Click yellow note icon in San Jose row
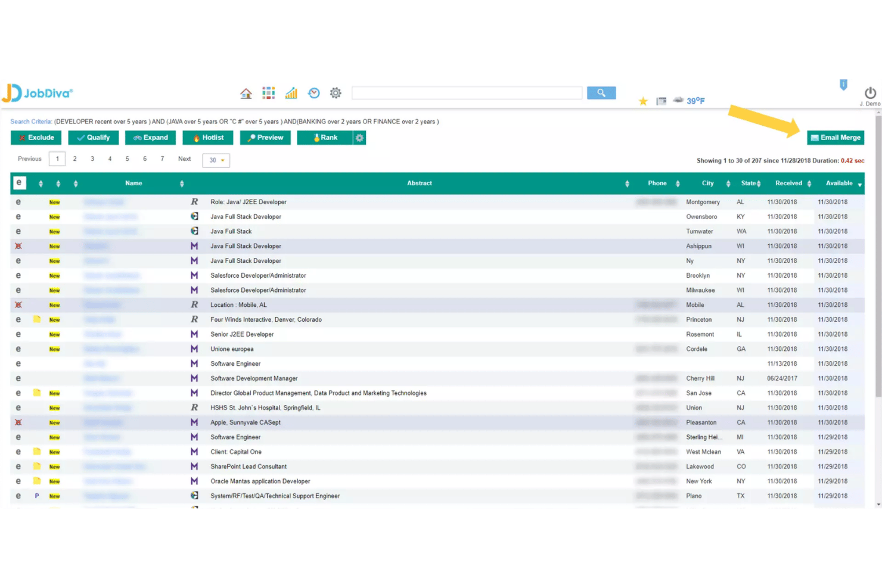The image size is (882, 588). pyautogui.click(x=37, y=393)
